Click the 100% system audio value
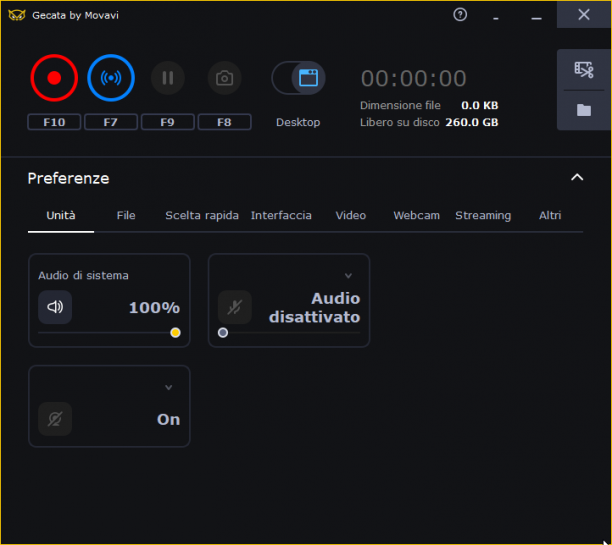The width and height of the screenshot is (612, 545). 155,308
